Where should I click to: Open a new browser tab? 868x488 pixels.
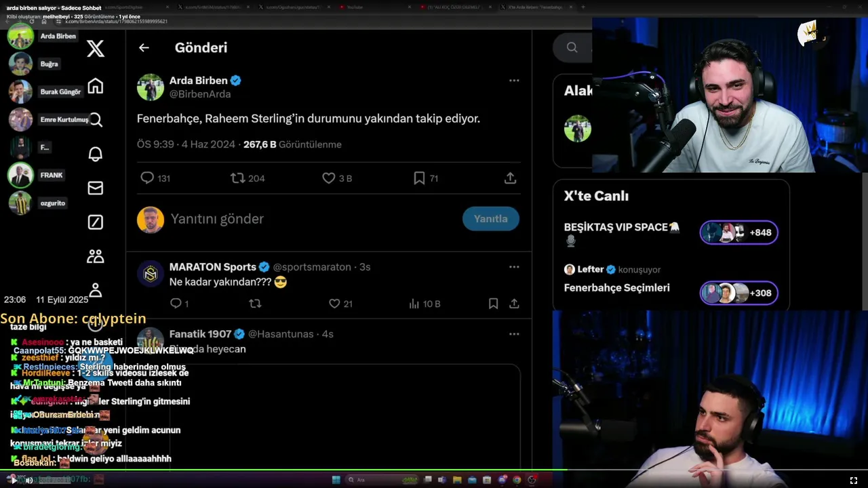tap(583, 7)
